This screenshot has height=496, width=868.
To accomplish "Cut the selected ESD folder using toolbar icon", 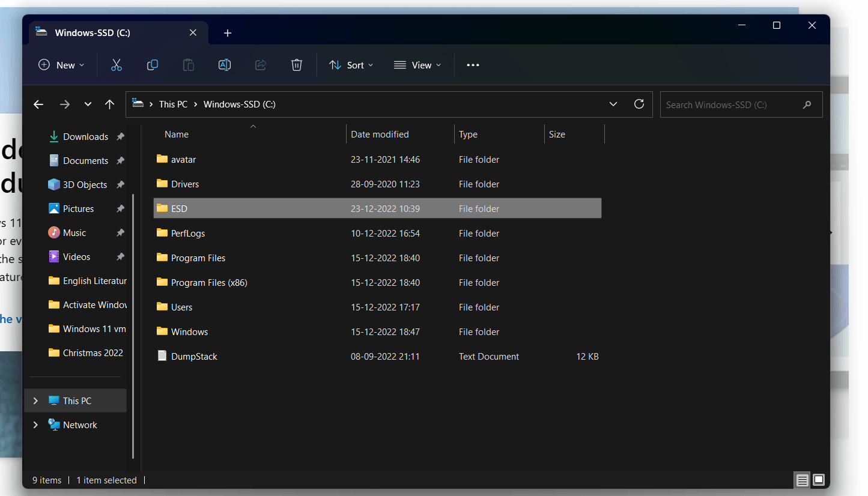I will [116, 65].
